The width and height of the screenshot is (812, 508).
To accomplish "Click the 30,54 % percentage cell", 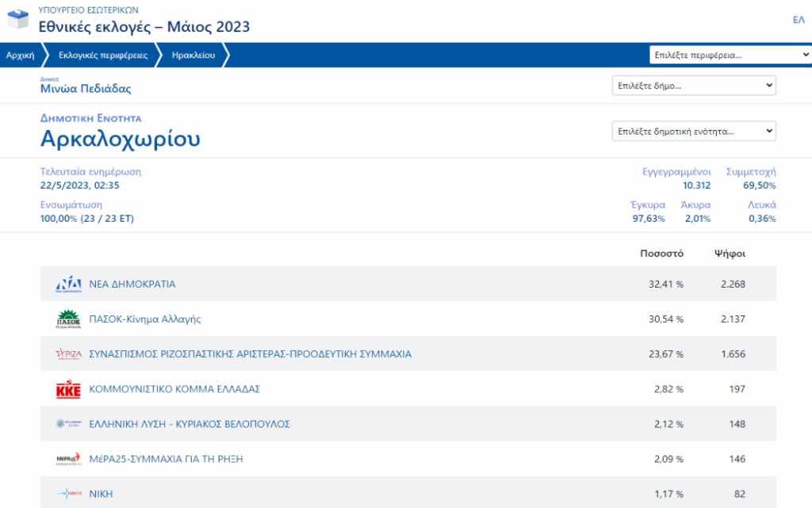I will tap(666, 319).
